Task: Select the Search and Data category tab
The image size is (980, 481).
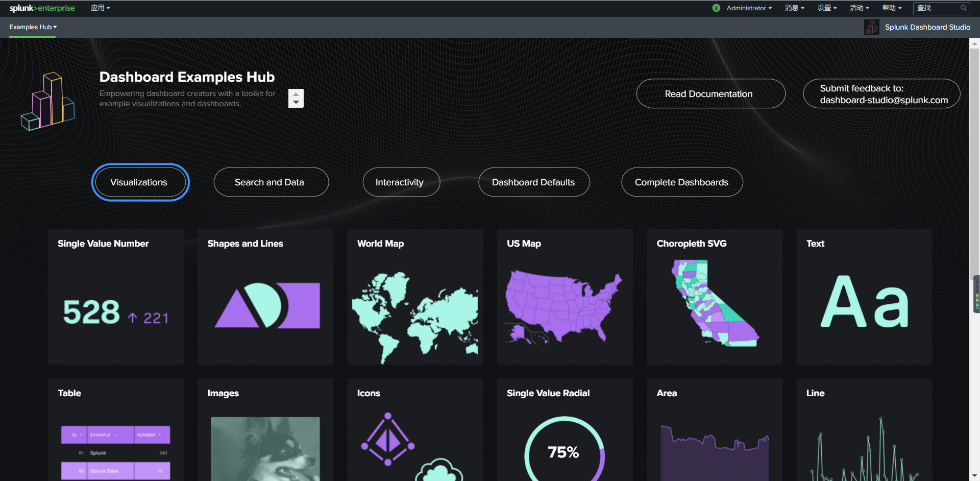Action: click(x=271, y=182)
